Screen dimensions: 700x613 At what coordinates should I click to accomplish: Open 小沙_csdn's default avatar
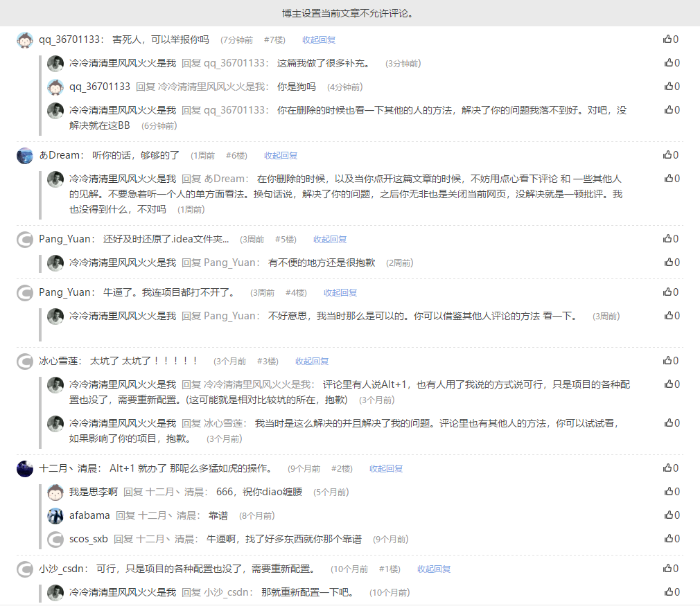coord(25,569)
